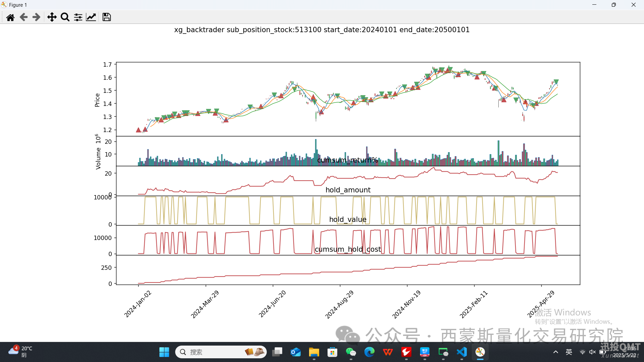Image resolution: width=644 pixels, height=362 pixels.
Task: Close the Figure 1 window
Action: [x=634, y=5]
